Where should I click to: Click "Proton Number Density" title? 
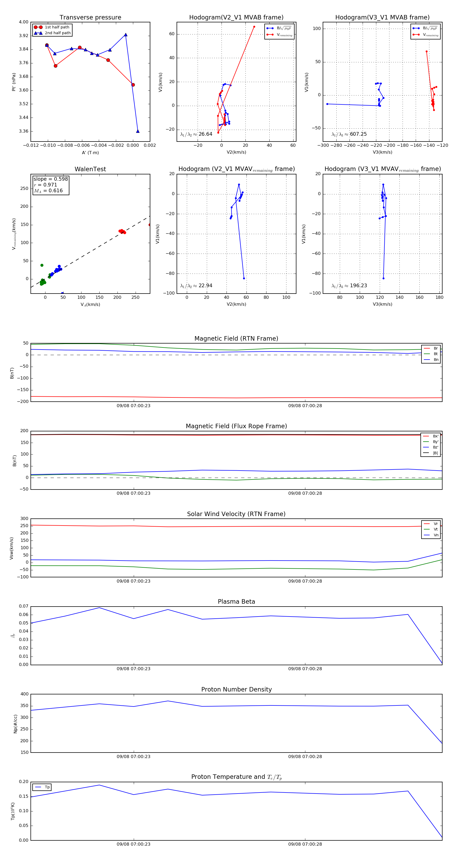236,689
